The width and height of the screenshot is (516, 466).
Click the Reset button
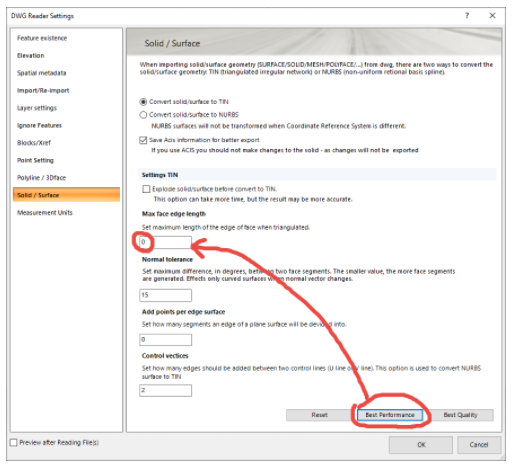coord(319,415)
